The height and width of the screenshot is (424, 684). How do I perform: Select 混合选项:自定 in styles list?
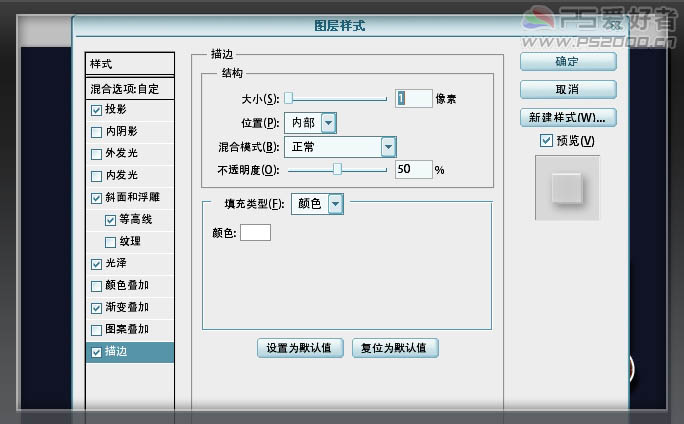(130, 89)
